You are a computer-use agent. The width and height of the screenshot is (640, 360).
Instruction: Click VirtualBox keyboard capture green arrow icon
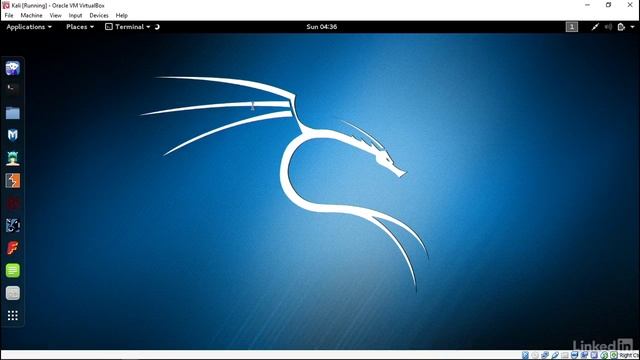point(614,356)
